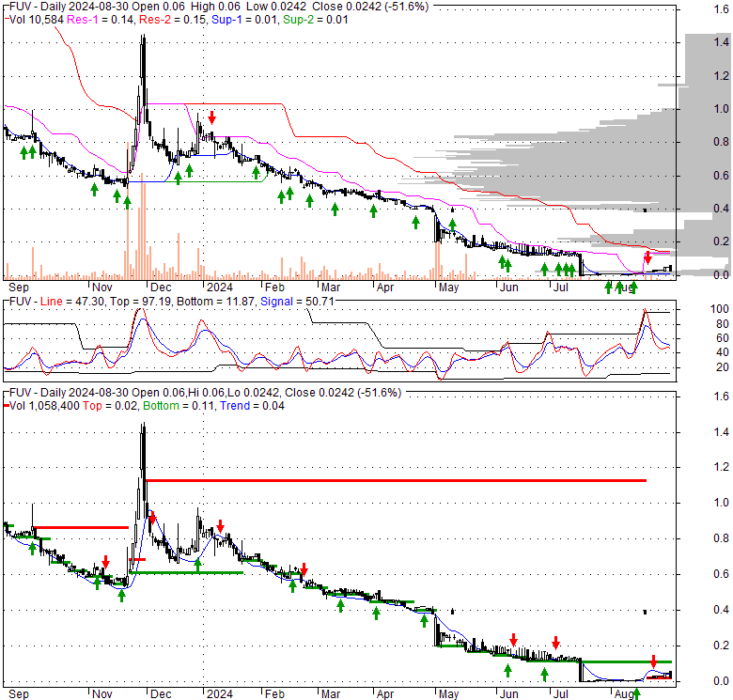The image size is (733, 700).
Task: Select the blue Sup-1 = 0.01 legend label
Action: 244,20
